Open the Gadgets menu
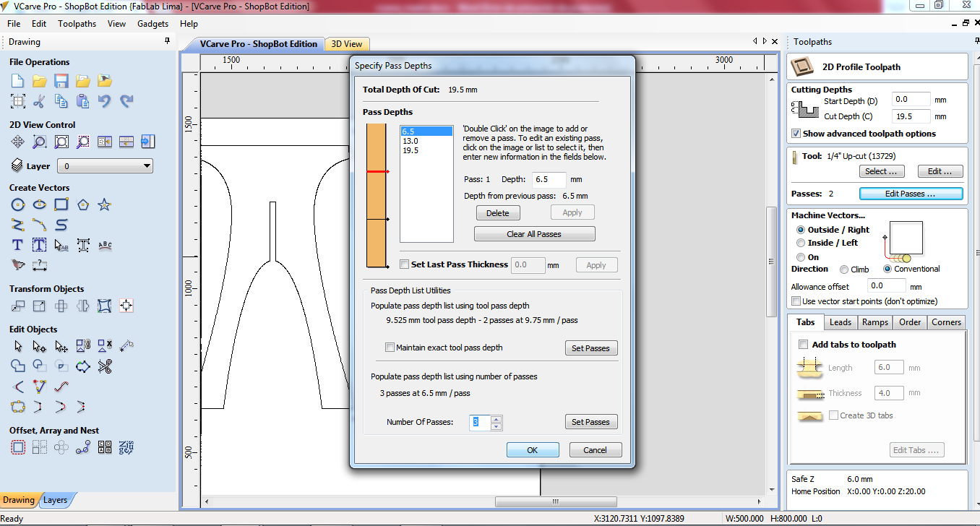Image resolution: width=980 pixels, height=526 pixels. click(152, 24)
